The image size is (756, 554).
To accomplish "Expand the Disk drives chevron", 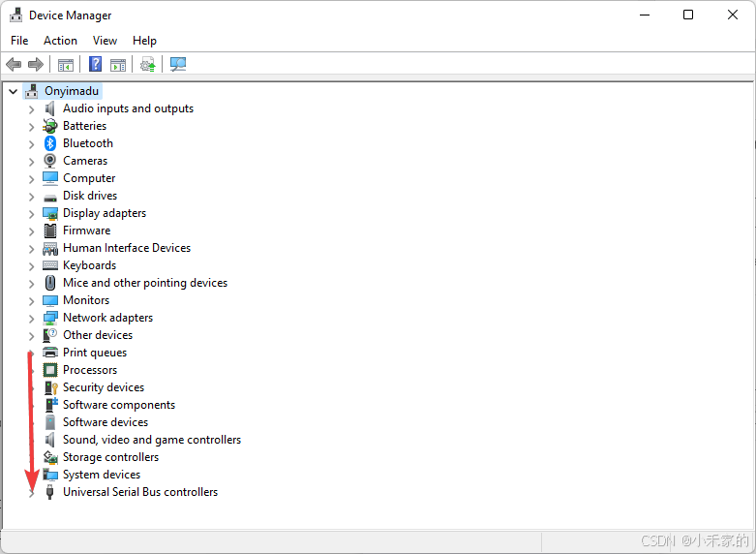I will click(31, 197).
